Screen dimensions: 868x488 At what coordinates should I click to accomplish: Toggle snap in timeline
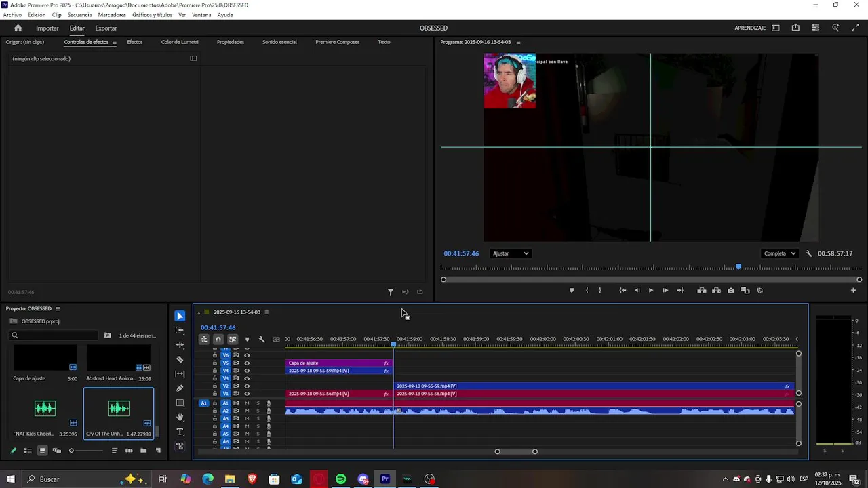[x=218, y=339]
